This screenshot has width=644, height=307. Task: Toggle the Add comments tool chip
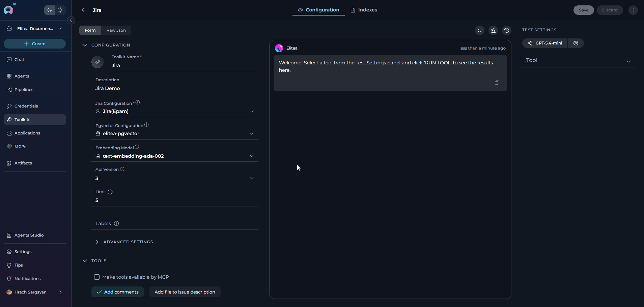118,292
